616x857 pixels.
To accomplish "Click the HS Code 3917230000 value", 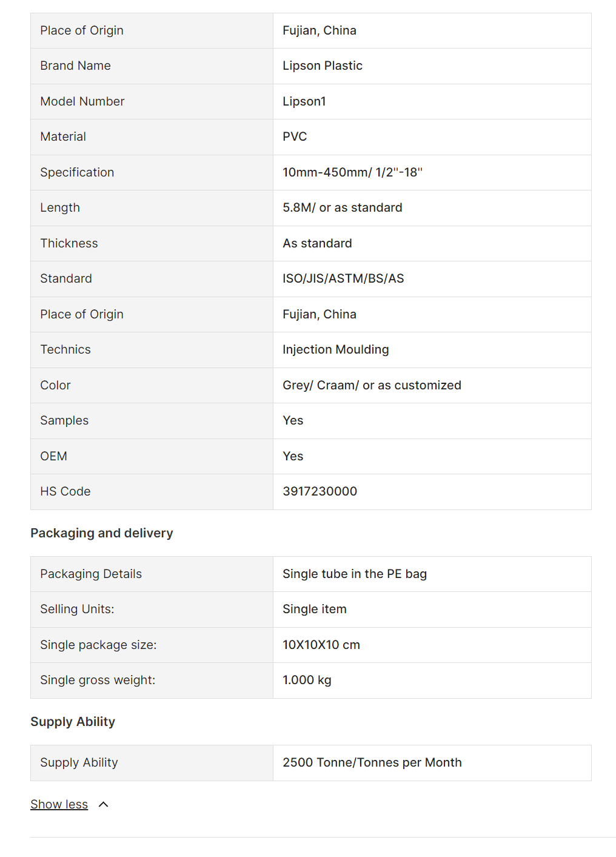I will pyautogui.click(x=320, y=491).
